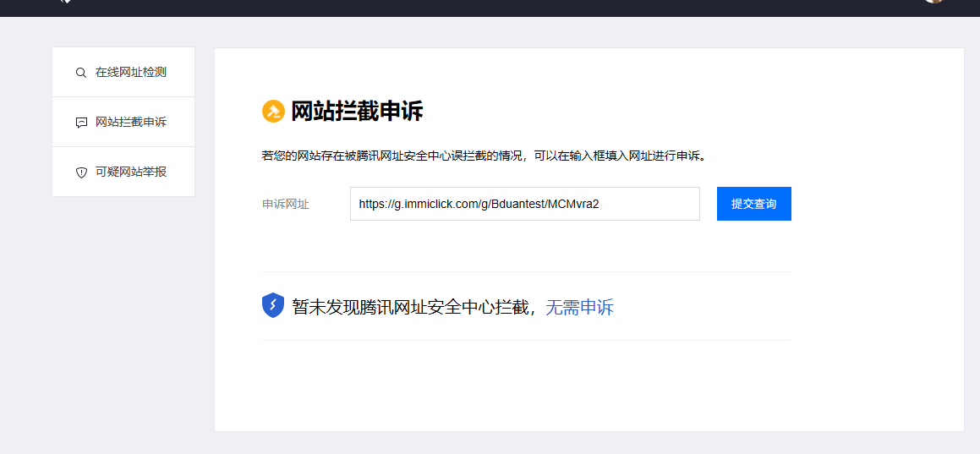Click the 申诉网址 label
The height and width of the screenshot is (454, 980).
coord(285,205)
